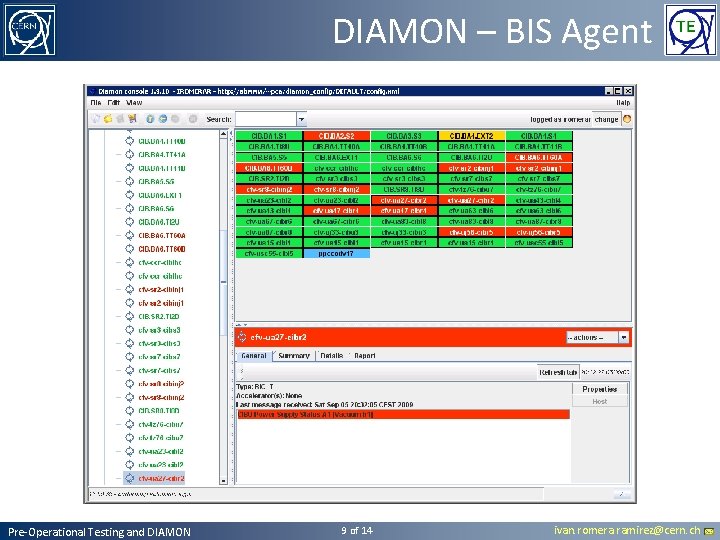Click the device icon beside CIB.BA6.TT60A in tree

pyautogui.click(x=129, y=236)
